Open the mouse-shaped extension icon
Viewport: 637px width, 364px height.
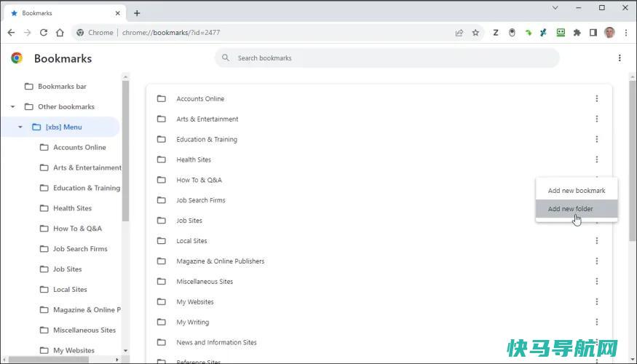click(512, 33)
